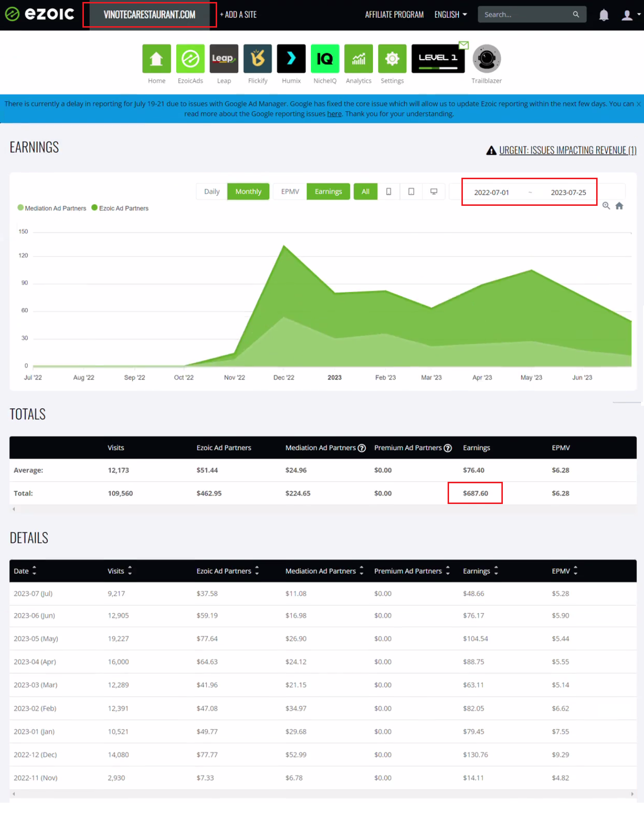644x815 pixels.
Task: Open the Flickify icon
Action: point(258,58)
